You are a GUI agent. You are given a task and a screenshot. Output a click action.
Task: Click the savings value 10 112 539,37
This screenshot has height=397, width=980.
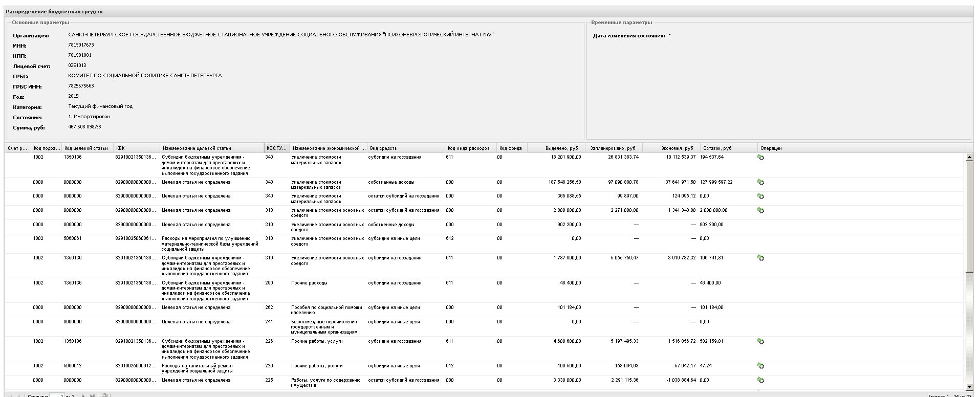tap(681, 157)
